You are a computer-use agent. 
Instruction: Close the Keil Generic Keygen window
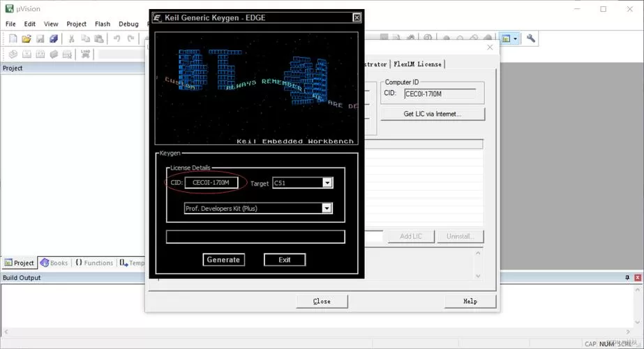[x=357, y=17]
